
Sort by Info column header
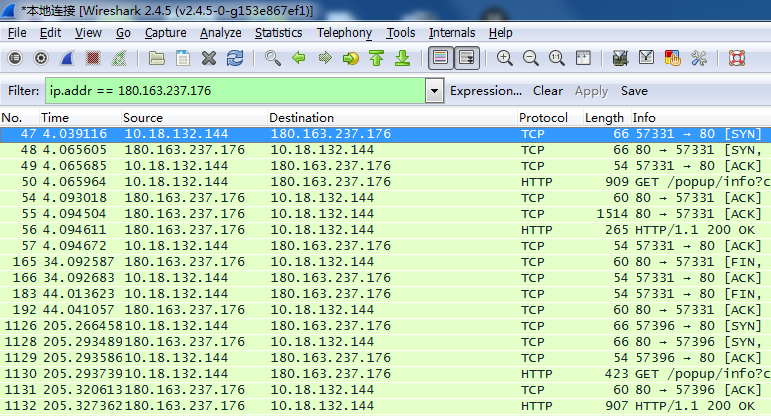pyautogui.click(x=701, y=118)
